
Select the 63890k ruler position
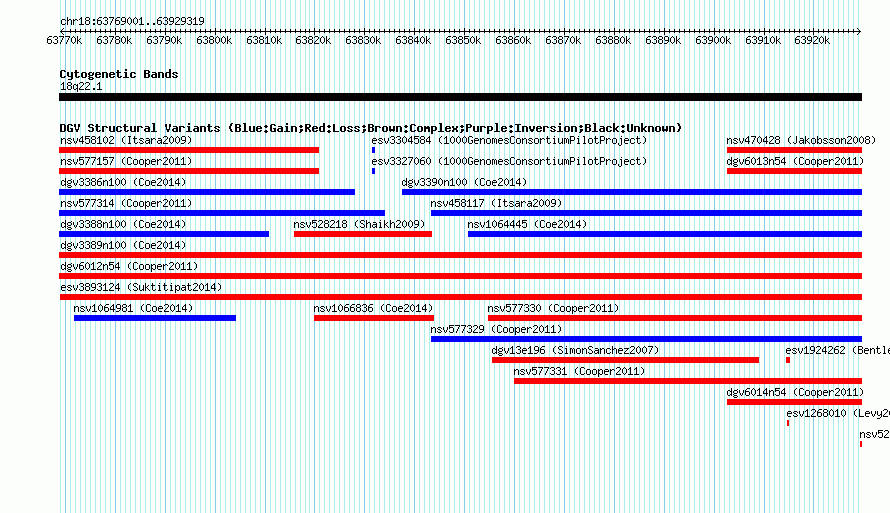pos(662,40)
